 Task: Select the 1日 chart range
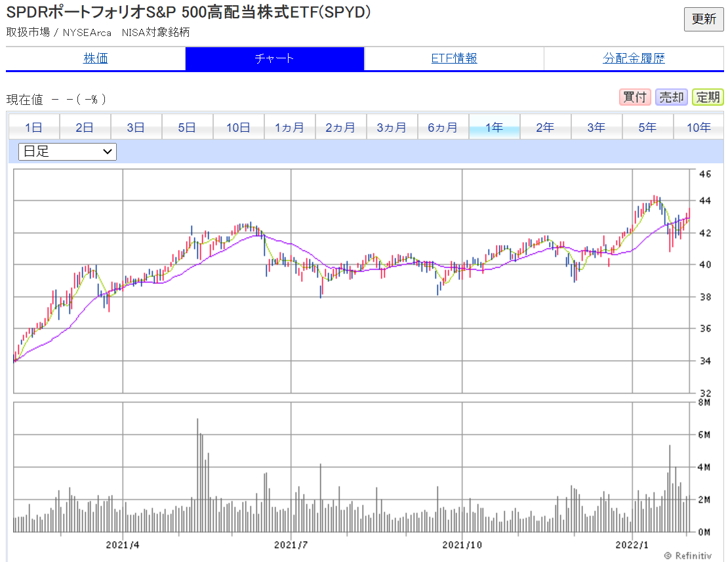point(34,127)
